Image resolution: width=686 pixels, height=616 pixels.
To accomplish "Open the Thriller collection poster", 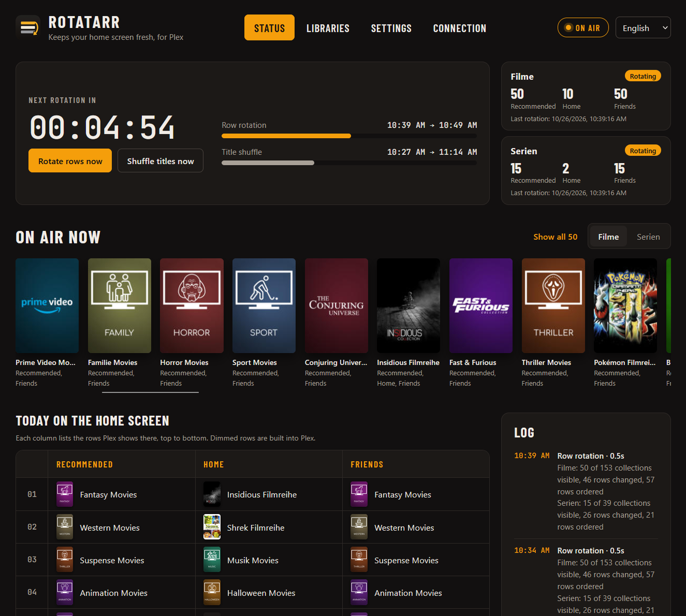I will 553,306.
